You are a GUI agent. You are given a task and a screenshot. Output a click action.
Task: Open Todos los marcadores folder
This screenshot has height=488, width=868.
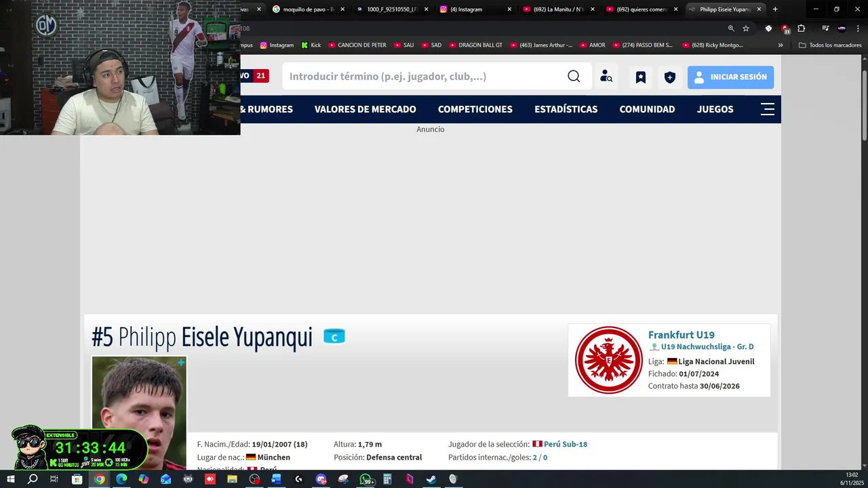coord(830,45)
